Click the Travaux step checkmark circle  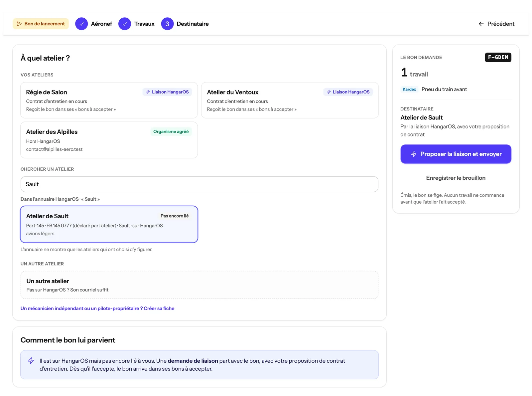(125, 24)
